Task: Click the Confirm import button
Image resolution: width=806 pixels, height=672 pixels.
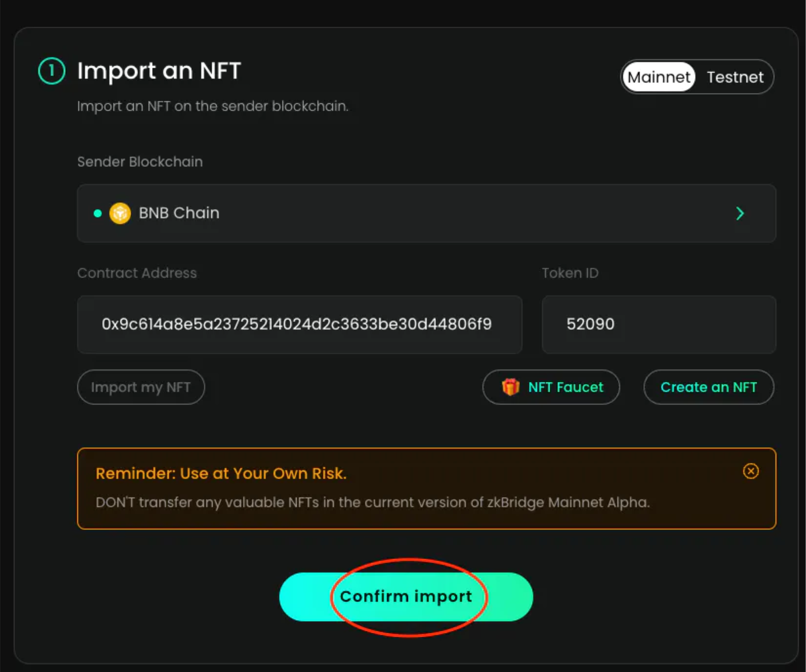Action: pyautogui.click(x=406, y=596)
